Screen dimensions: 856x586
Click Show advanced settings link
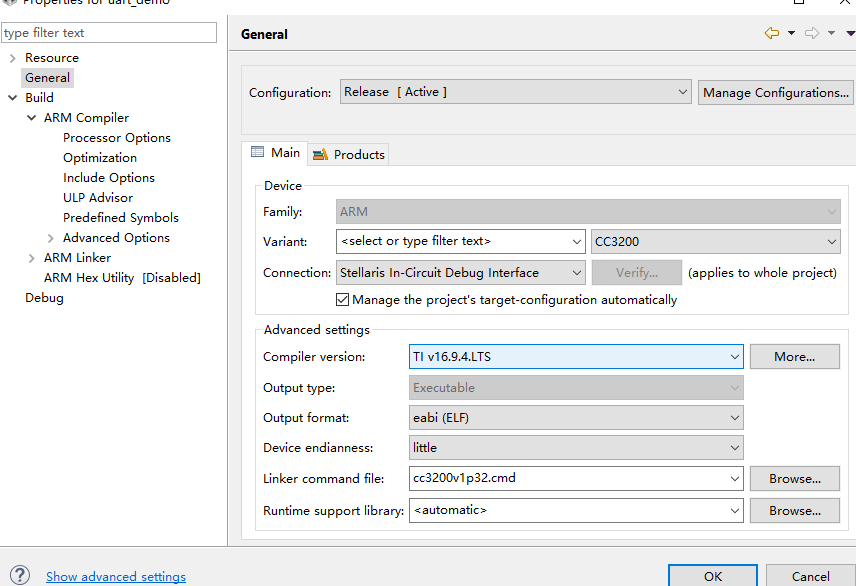(x=116, y=577)
